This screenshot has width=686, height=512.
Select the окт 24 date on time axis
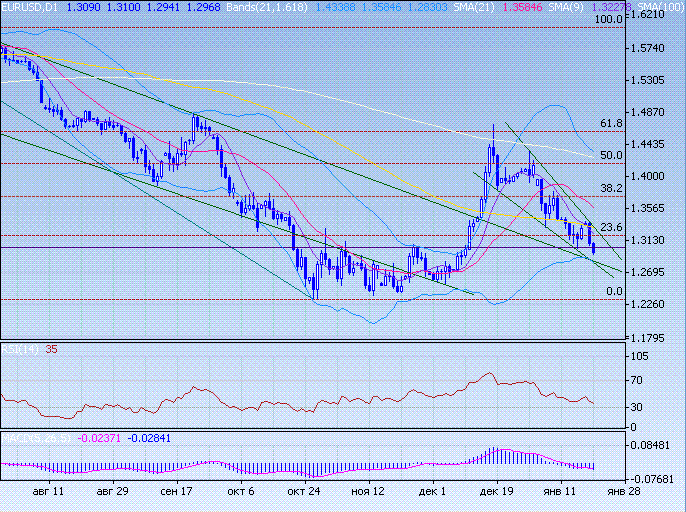[303, 492]
